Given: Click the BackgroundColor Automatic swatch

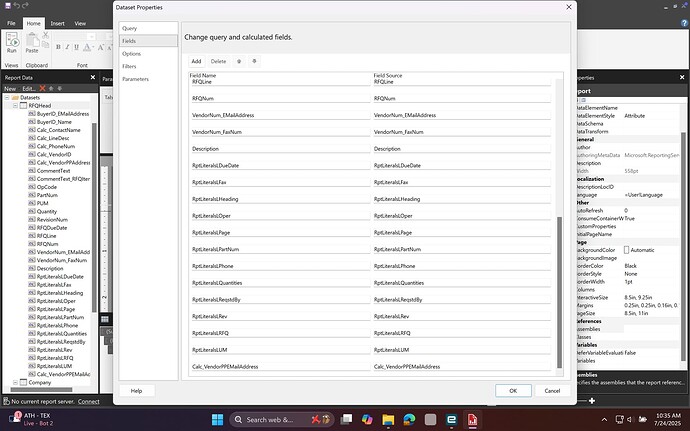Looking at the screenshot, I should (626, 250).
